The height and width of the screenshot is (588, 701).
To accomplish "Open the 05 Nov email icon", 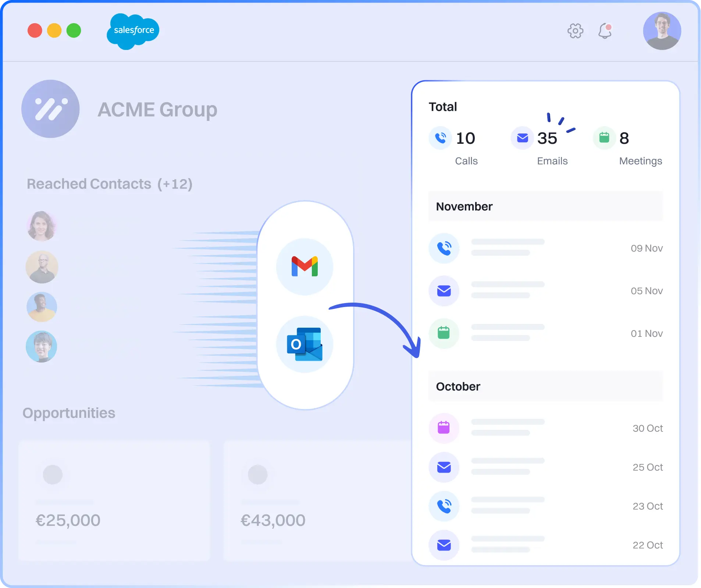I will pos(444,291).
